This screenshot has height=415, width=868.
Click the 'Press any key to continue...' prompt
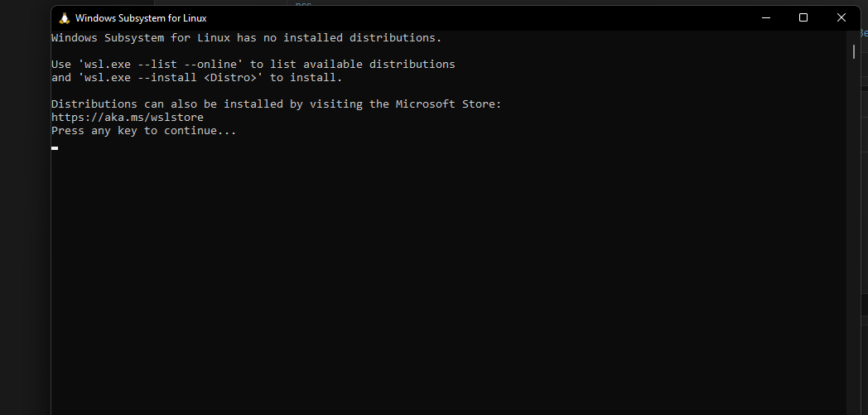(x=143, y=131)
